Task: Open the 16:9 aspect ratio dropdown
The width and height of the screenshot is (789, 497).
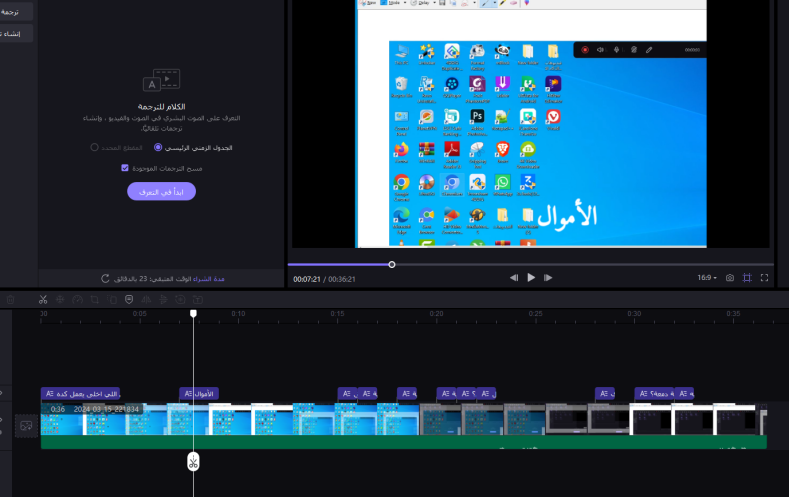Action: pos(707,278)
